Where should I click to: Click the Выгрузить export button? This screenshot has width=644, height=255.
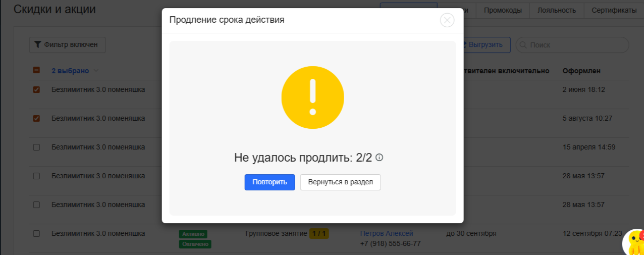(486, 45)
